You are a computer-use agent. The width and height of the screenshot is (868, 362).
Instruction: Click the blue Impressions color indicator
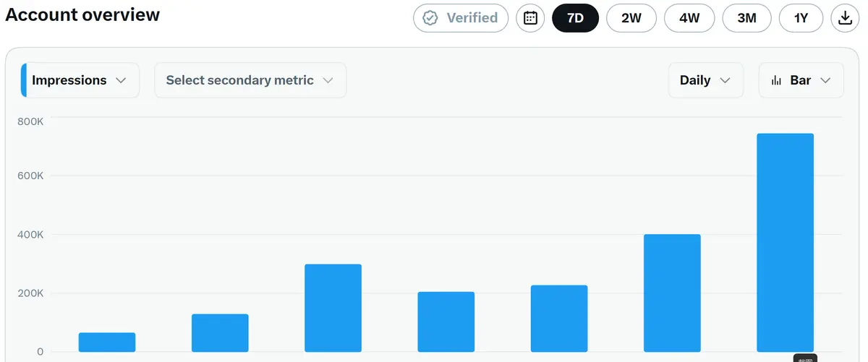pos(24,80)
